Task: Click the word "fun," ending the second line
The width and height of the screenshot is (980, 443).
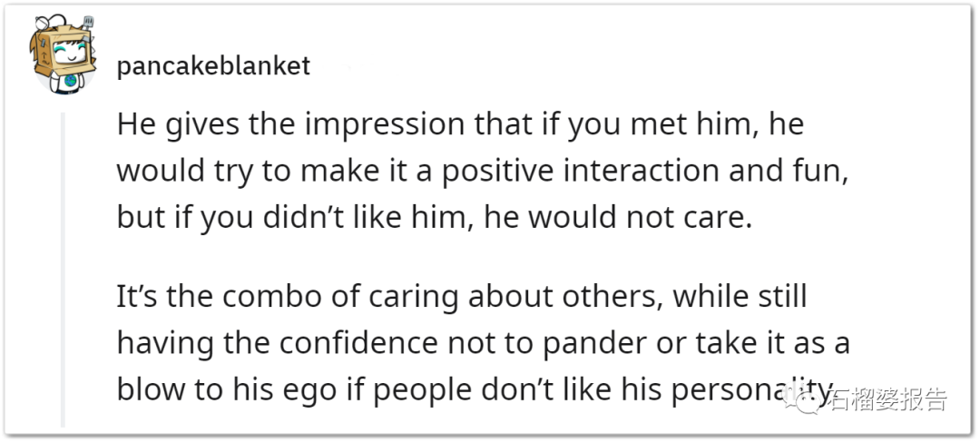Action: (x=822, y=172)
